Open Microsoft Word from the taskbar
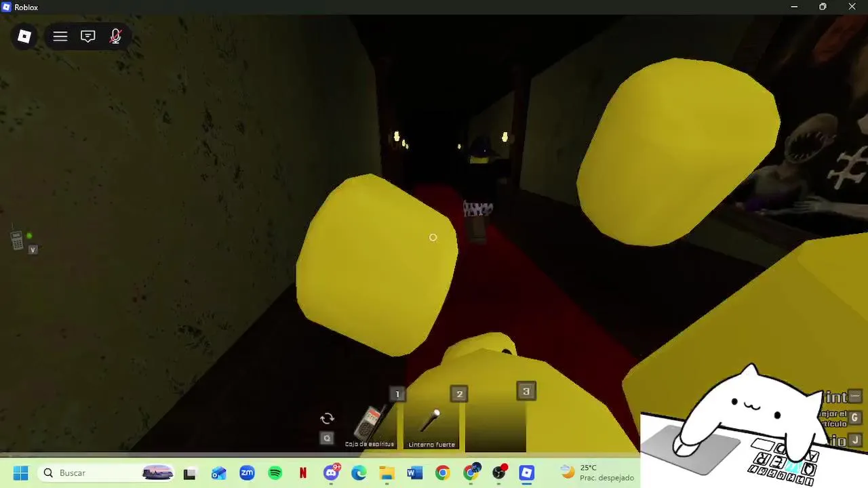This screenshot has width=868, height=488. coord(414,473)
